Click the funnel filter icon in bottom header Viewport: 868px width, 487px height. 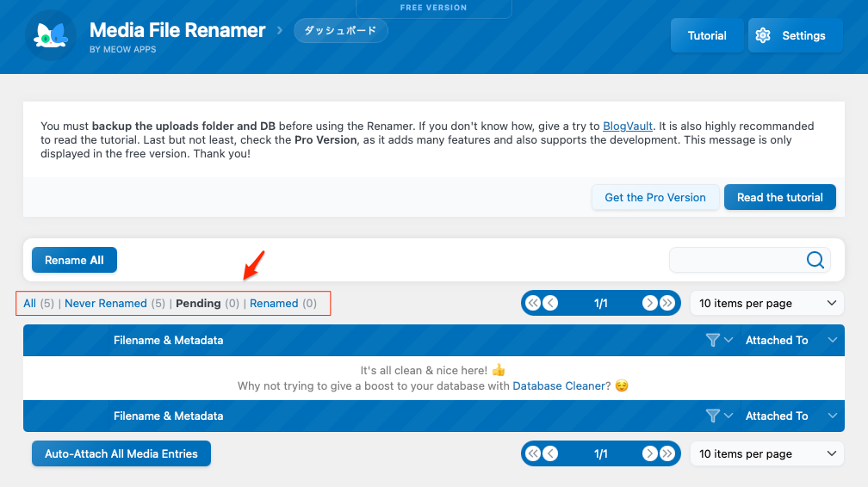coord(712,416)
